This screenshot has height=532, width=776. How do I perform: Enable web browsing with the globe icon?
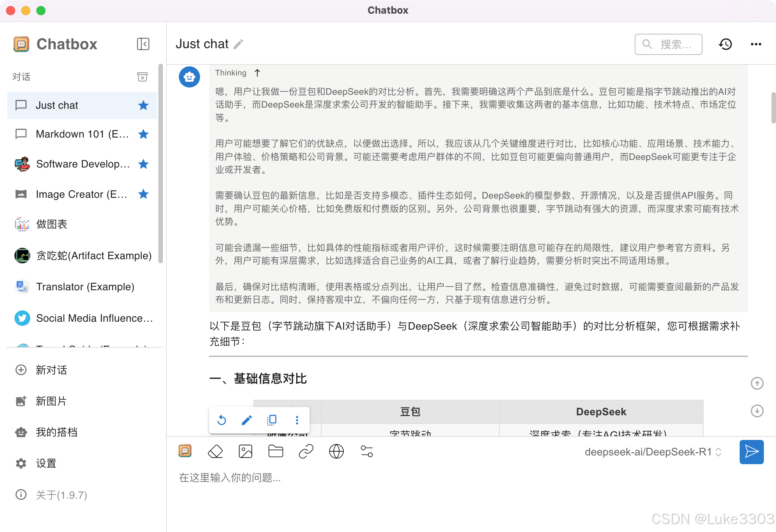coord(336,451)
